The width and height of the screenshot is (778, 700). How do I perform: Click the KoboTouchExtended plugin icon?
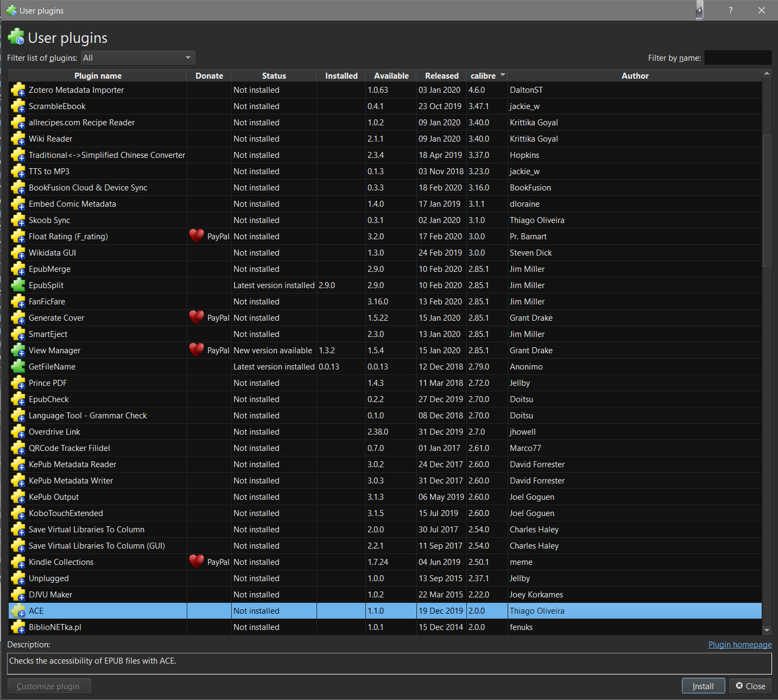[x=18, y=513]
